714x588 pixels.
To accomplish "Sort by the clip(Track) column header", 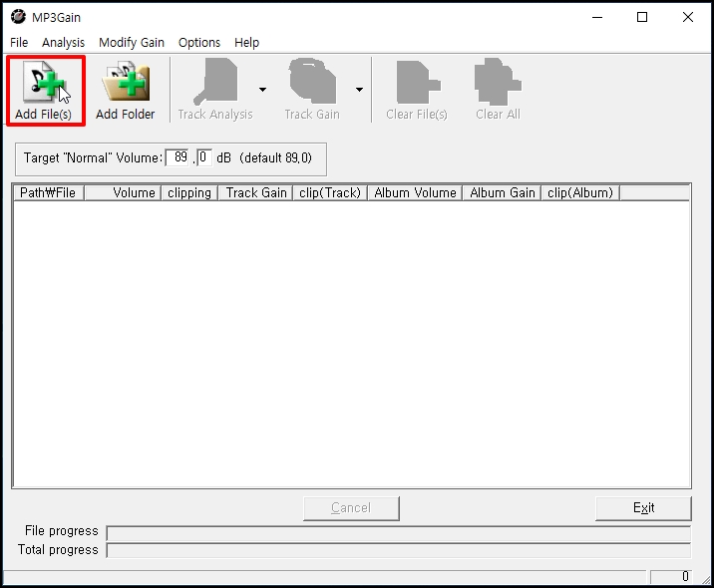I will tap(330, 193).
